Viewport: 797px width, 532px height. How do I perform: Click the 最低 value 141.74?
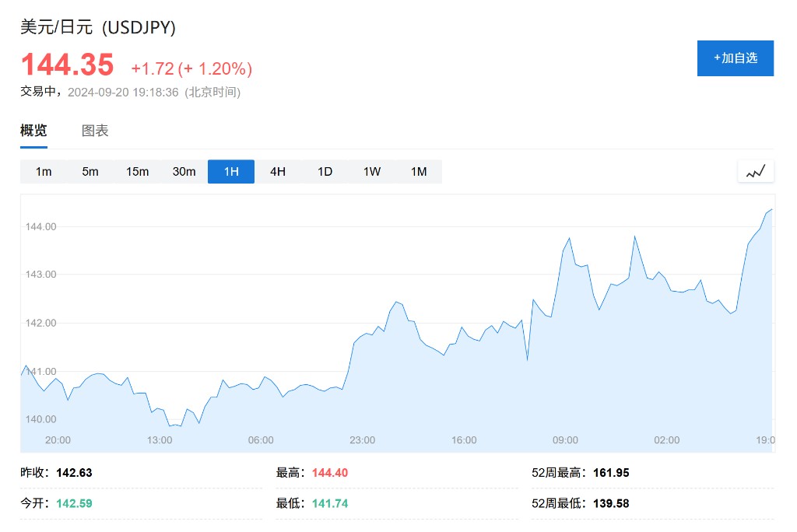pyautogui.click(x=330, y=504)
